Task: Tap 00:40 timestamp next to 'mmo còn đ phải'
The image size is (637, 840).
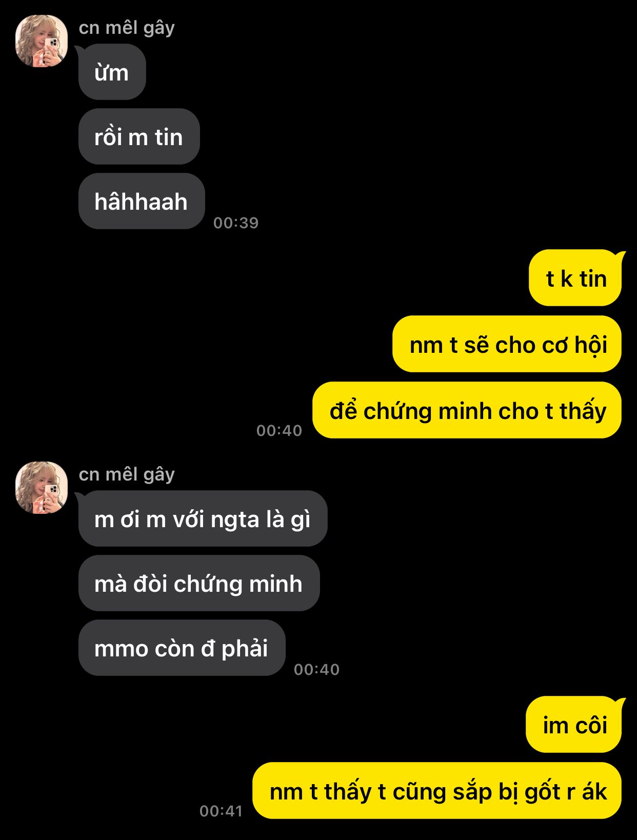Action: point(317,669)
